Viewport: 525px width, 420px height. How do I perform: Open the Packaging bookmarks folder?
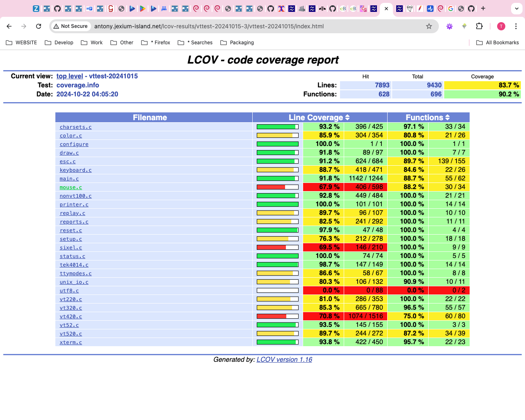(237, 43)
